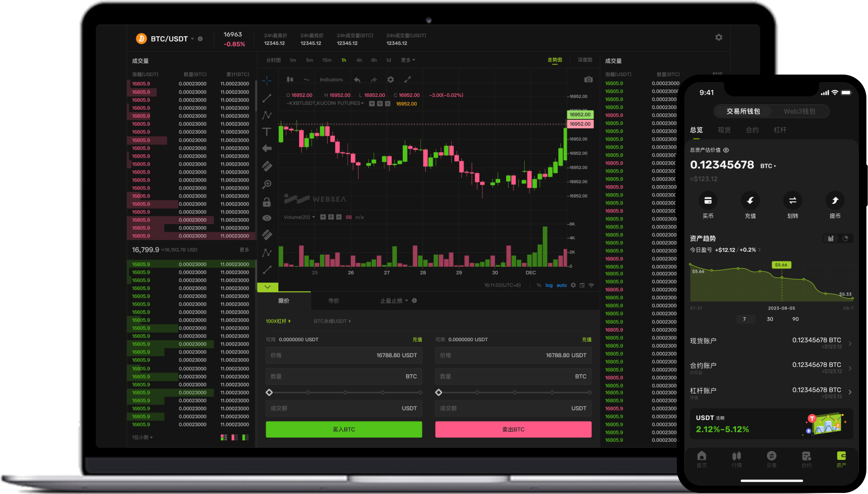Toggle log scale on the chart

549,285
